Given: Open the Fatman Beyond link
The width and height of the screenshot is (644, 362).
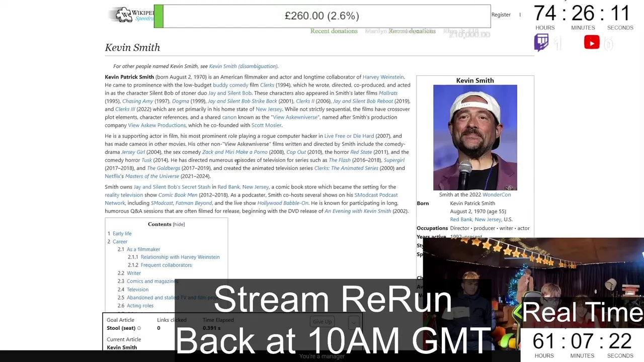Looking at the screenshot, I should point(194,203).
